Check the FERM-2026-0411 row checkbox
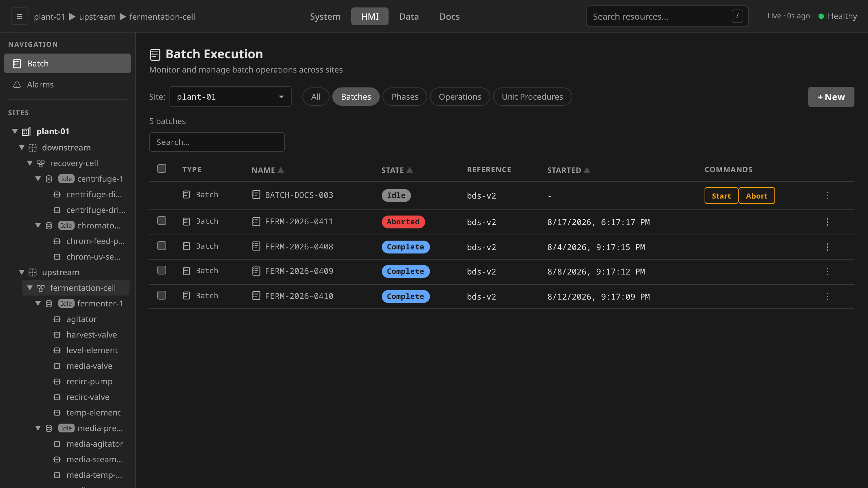The width and height of the screenshot is (868, 488). point(162,221)
